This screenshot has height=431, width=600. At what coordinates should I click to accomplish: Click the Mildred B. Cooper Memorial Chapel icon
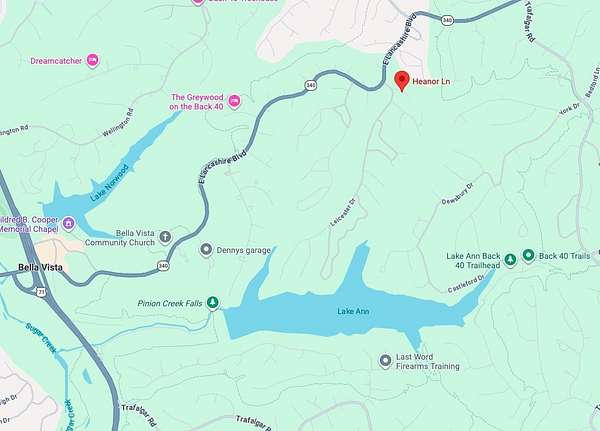[69, 223]
